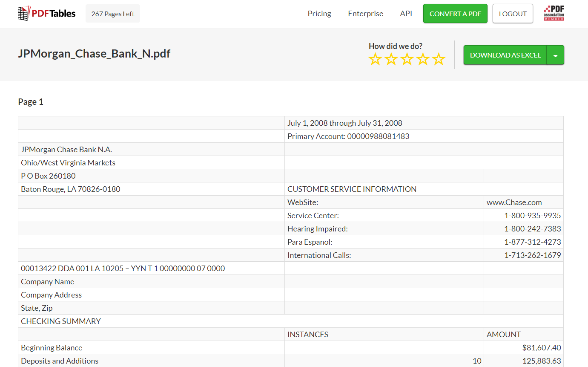This screenshot has height=367, width=588.
Task: Select the P O Box 260180 cell
Action: (x=151, y=176)
